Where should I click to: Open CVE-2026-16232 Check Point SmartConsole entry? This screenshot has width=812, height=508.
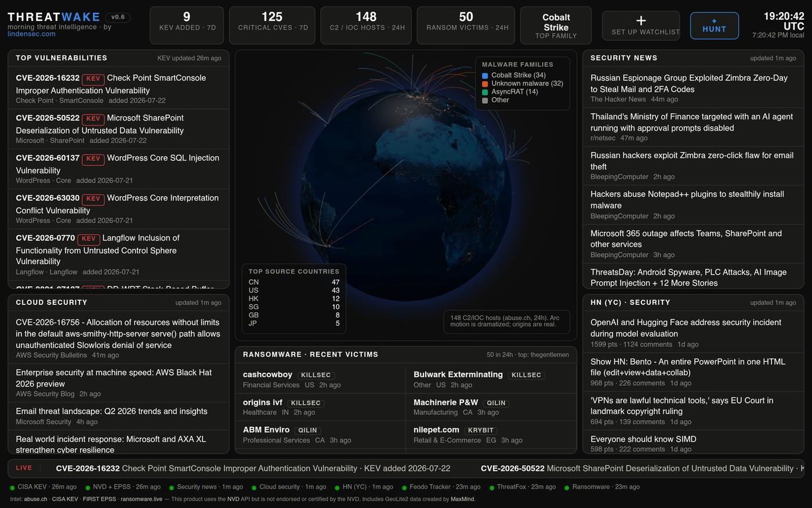118,89
